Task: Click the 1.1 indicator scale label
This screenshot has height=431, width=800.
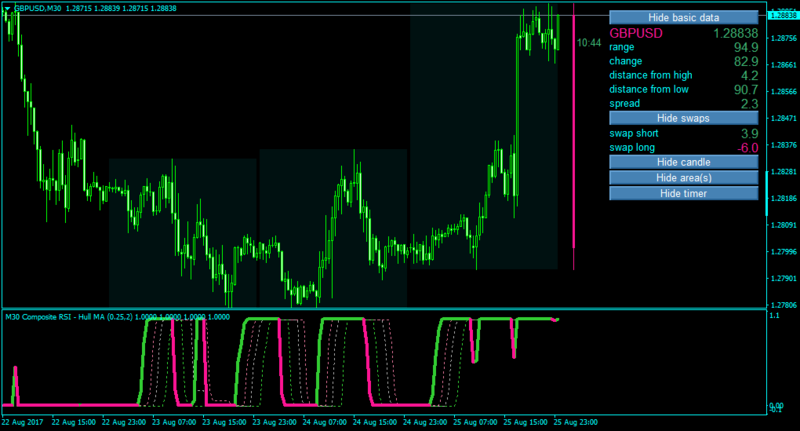Action: tap(774, 316)
